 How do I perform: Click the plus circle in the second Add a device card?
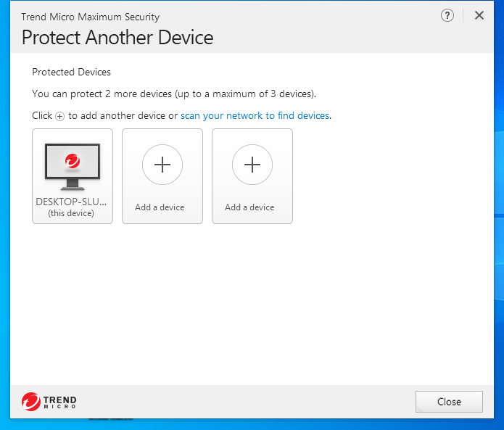(252, 165)
